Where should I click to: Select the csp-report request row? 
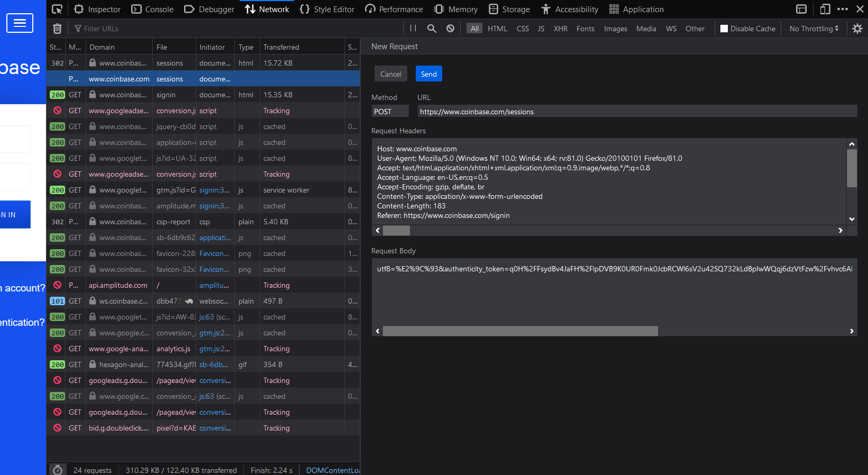(203, 222)
